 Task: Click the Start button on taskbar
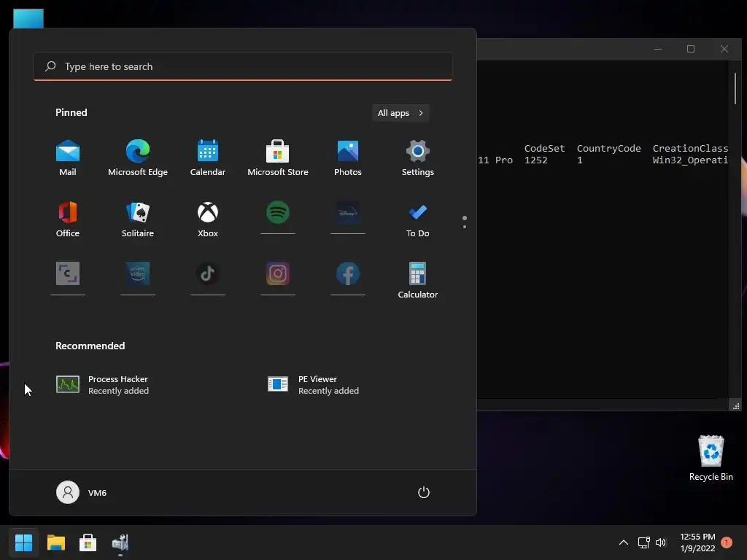pos(23,542)
